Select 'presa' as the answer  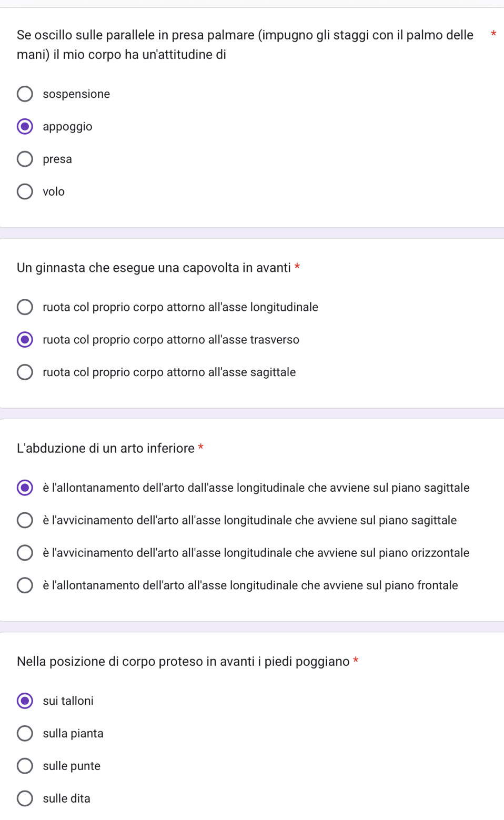click(25, 159)
